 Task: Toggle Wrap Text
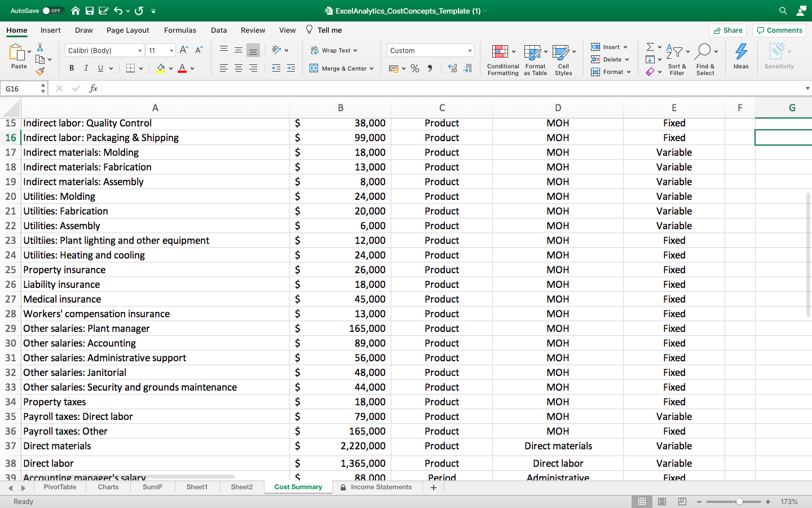click(334, 50)
